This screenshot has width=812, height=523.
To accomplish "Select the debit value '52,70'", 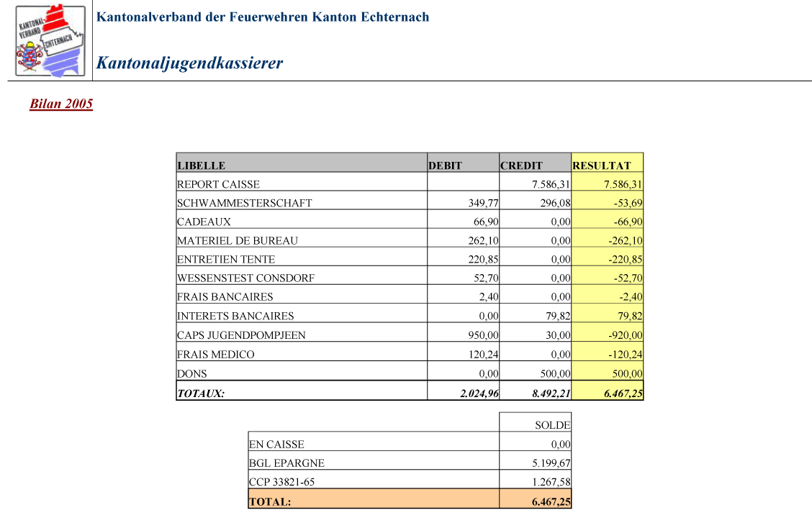I will pos(487,278).
